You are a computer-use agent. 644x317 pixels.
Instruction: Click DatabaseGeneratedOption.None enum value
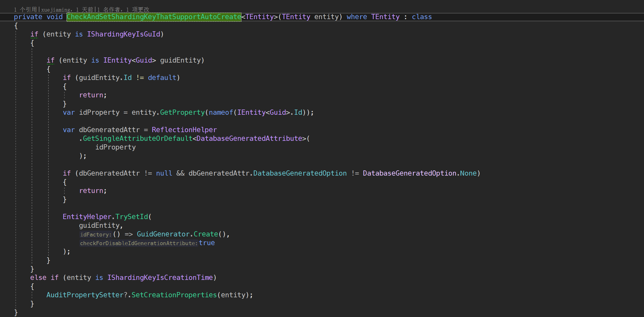(468, 173)
